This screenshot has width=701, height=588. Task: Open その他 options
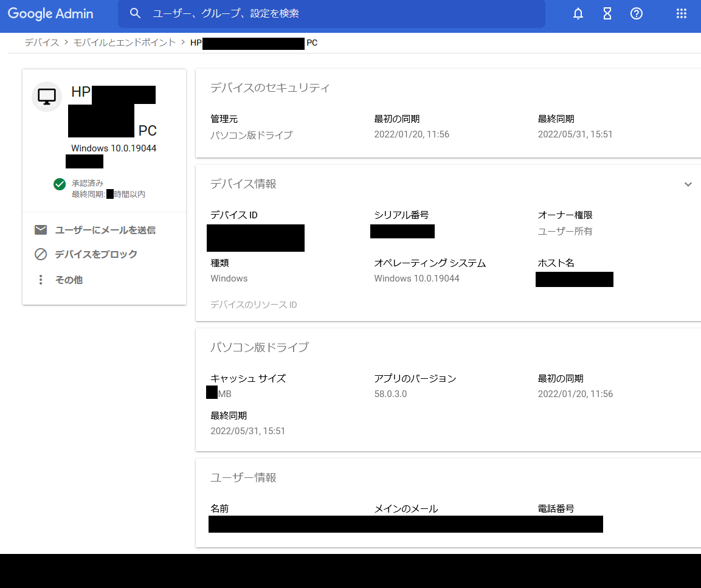69,280
